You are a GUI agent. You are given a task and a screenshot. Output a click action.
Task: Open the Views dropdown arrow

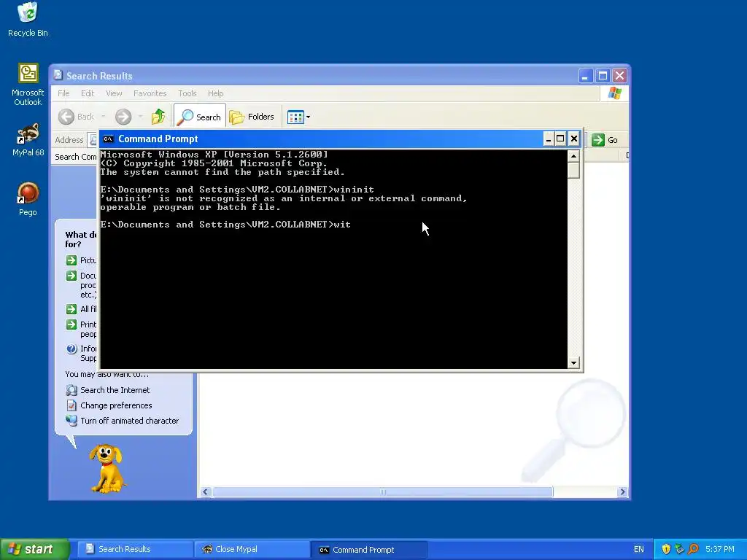[309, 117]
